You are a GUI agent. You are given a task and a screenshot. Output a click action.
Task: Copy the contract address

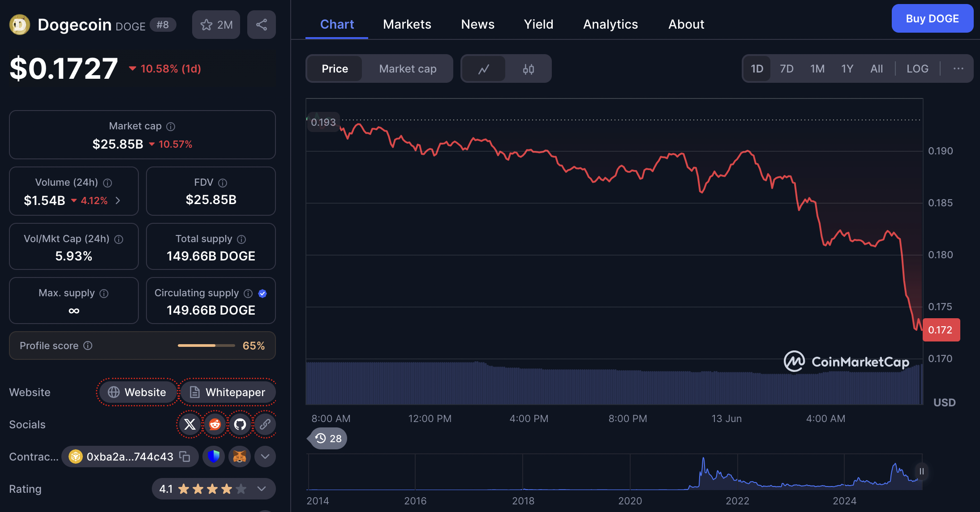tap(185, 457)
